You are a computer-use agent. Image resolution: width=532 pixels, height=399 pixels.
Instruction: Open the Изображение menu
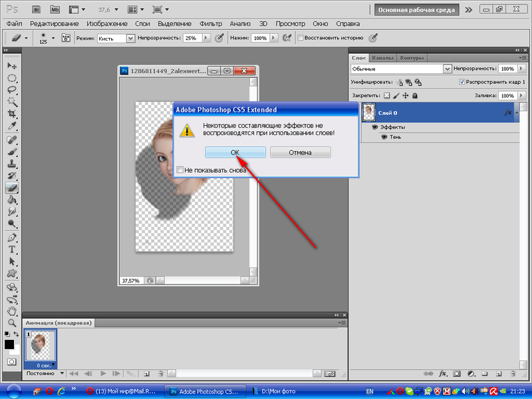(107, 24)
